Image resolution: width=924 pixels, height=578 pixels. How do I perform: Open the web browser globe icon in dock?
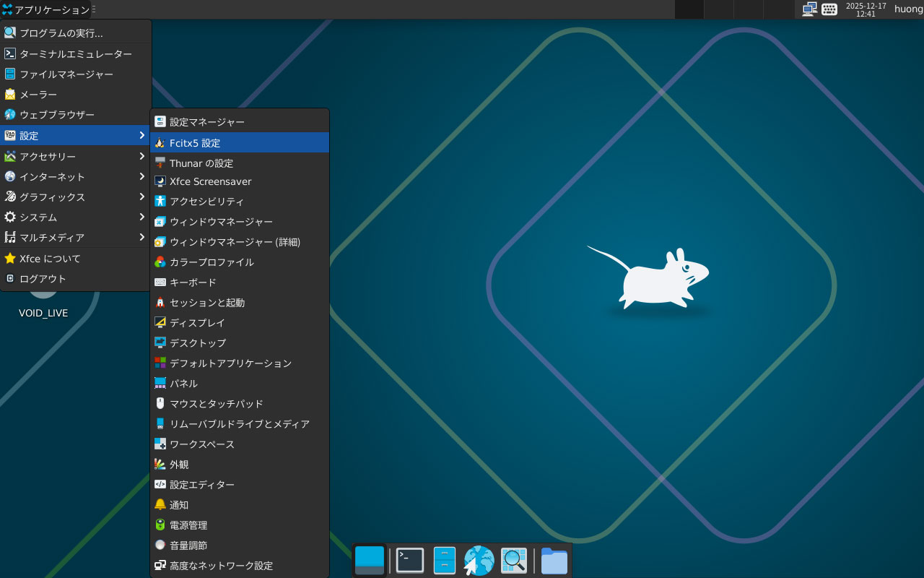(x=479, y=561)
